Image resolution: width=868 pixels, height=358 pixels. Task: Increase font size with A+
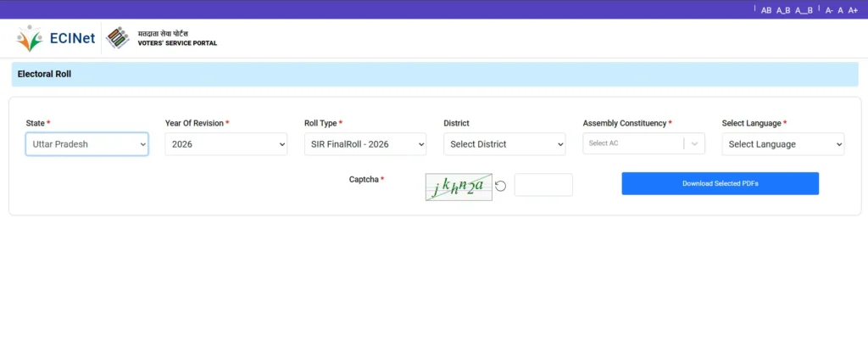[853, 10]
